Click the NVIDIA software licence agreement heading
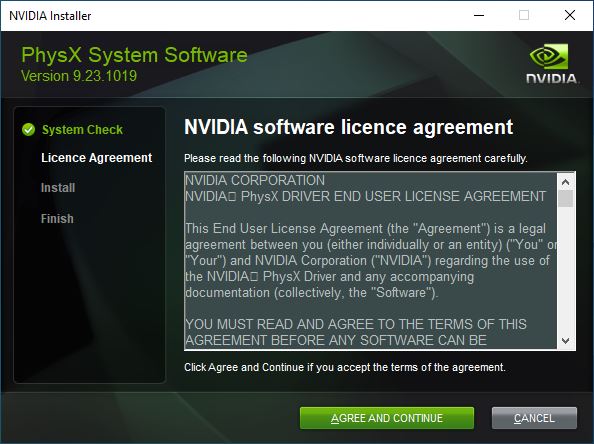Image resolution: width=594 pixels, height=444 pixels. (x=349, y=127)
